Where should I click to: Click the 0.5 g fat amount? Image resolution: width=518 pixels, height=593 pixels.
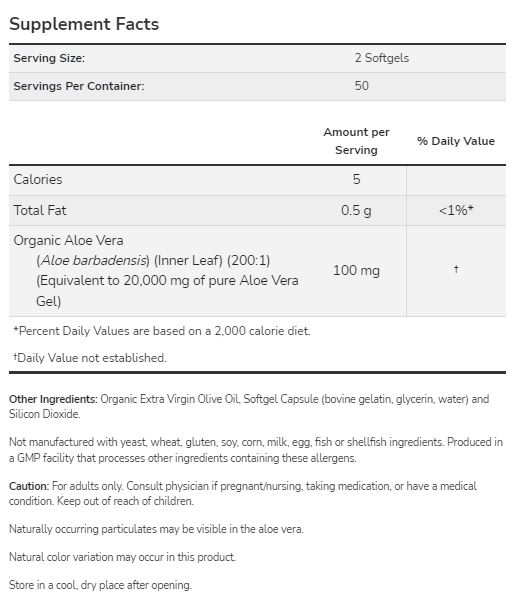(x=356, y=210)
